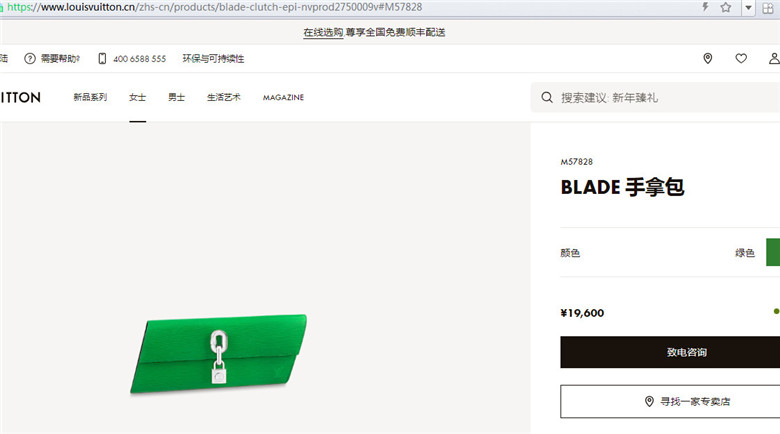Click the help question mark icon
Viewport: 780px width, 434px height.
(x=30, y=59)
